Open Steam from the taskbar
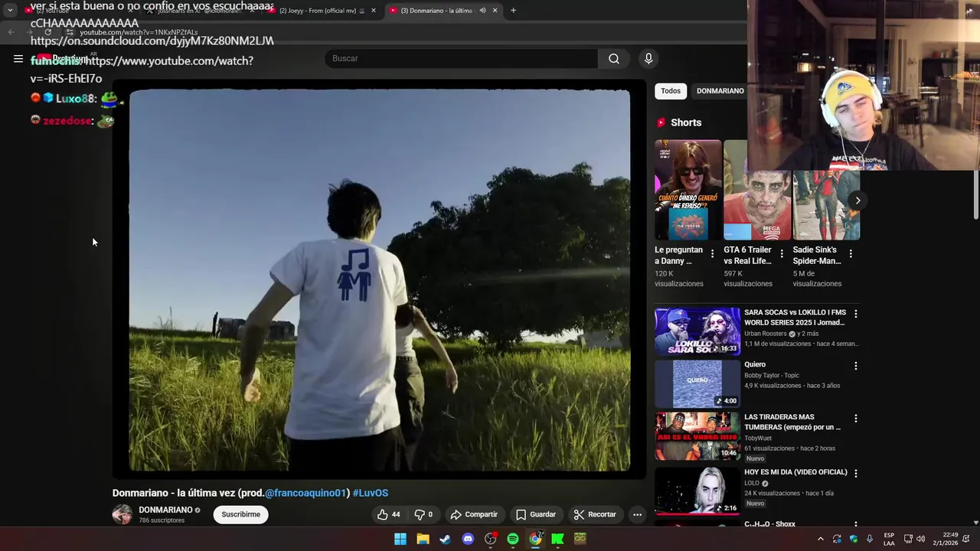This screenshot has height=551, width=980. click(445, 539)
